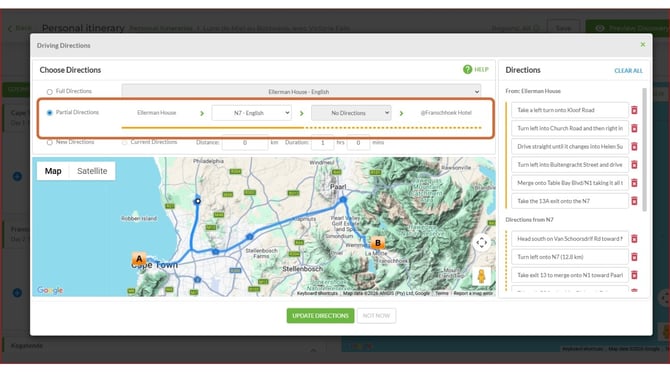The image size is (670, 372).
Task: Delete the 'Merge onto Table Bay Blvd' step
Action: [x=634, y=183]
